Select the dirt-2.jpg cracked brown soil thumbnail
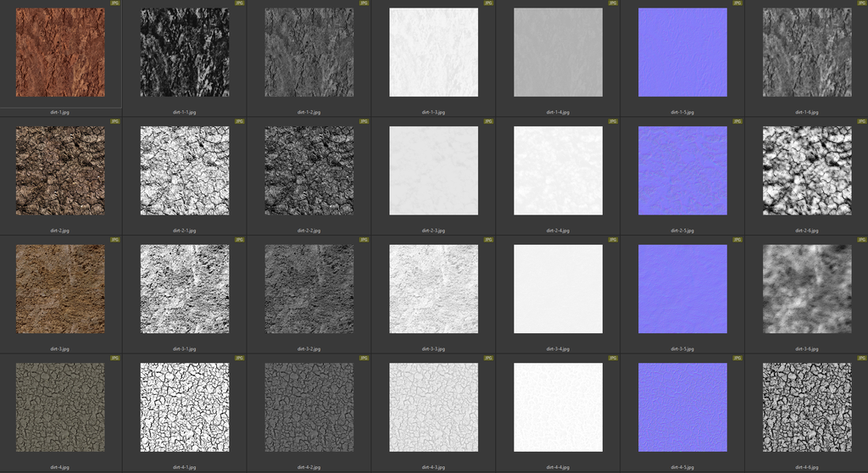This screenshot has width=868, height=473. (60, 170)
